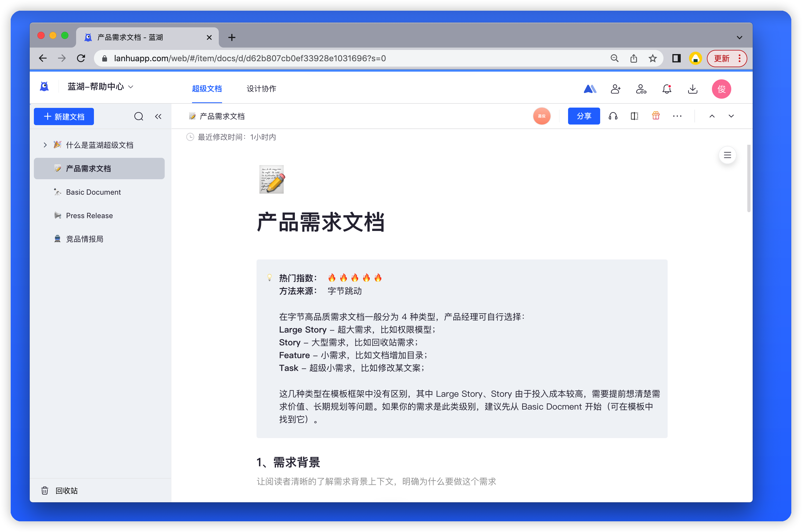Click the download client icon
The image size is (802, 532).
click(x=692, y=89)
